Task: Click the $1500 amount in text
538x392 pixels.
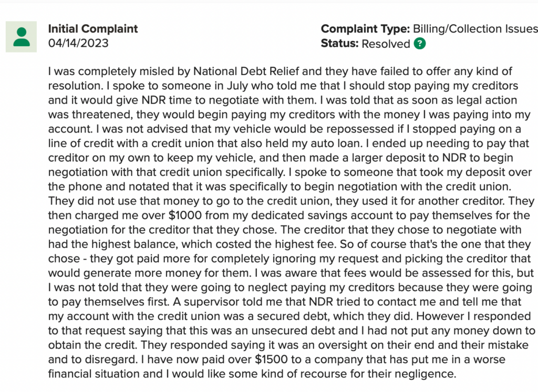Action: pyautogui.click(x=271, y=359)
